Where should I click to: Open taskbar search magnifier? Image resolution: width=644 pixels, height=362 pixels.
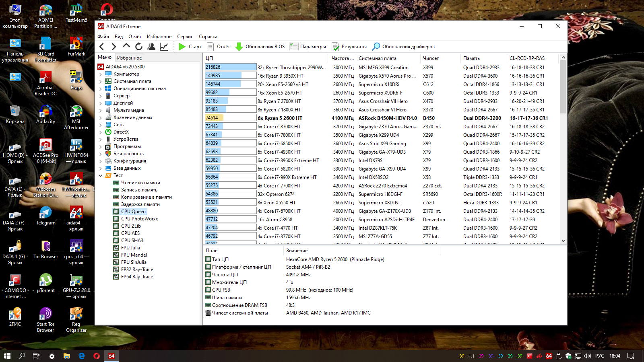[x=22, y=356]
